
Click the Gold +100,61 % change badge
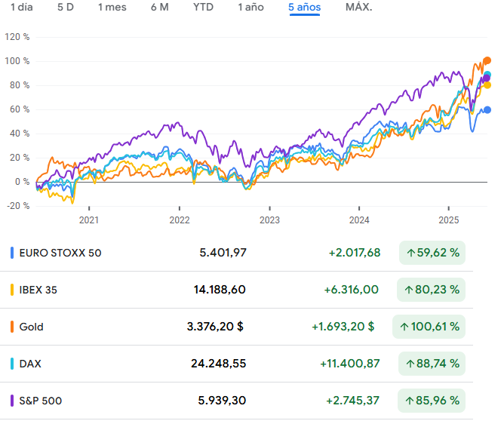coord(432,327)
